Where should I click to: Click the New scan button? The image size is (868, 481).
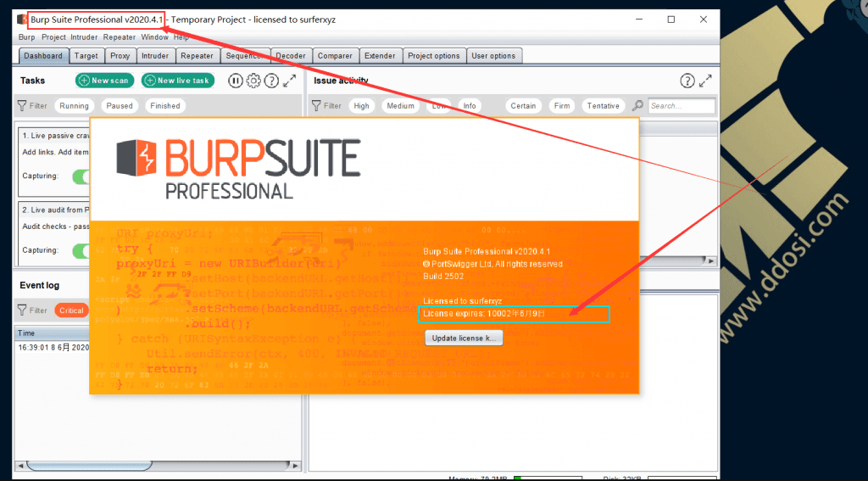(104, 81)
